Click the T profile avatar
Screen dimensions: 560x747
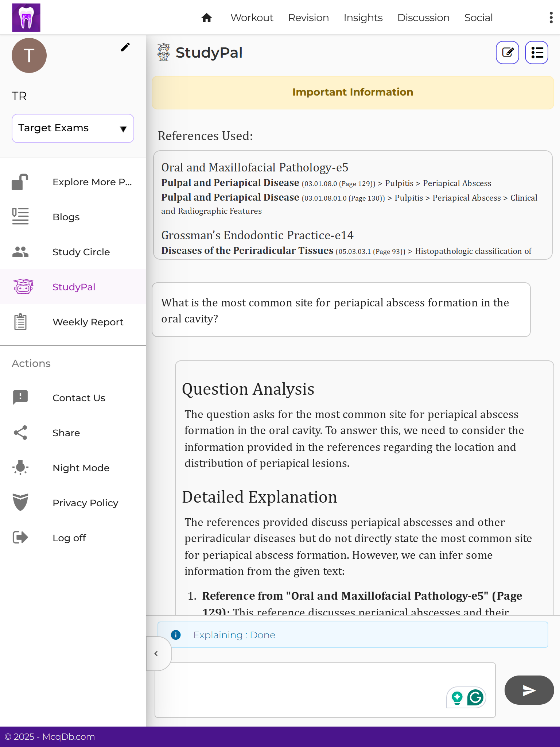(x=29, y=55)
